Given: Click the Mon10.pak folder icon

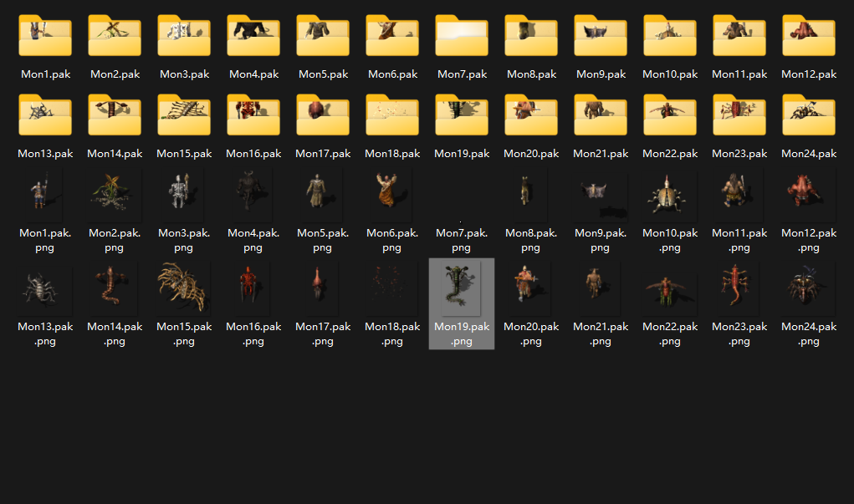Looking at the screenshot, I should point(670,36).
